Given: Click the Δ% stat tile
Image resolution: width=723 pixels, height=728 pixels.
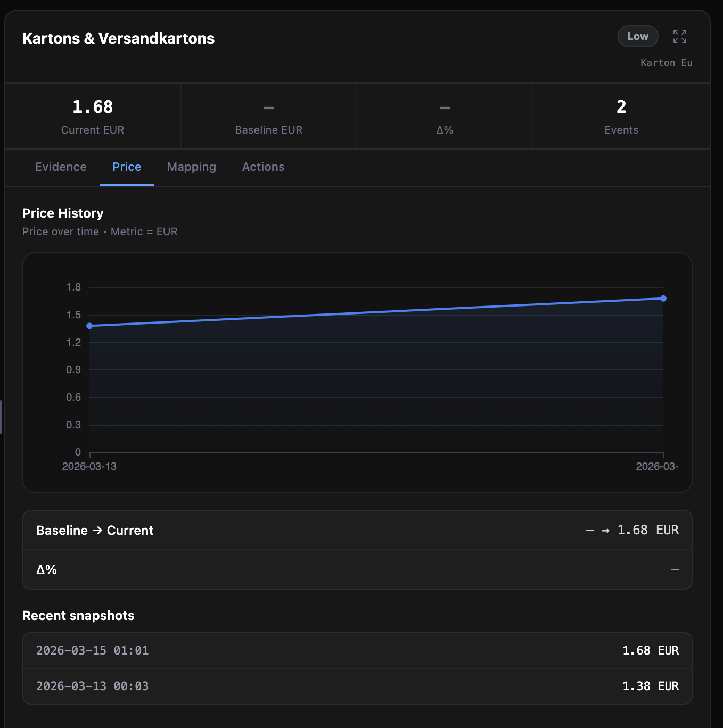Looking at the screenshot, I should tap(445, 116).
